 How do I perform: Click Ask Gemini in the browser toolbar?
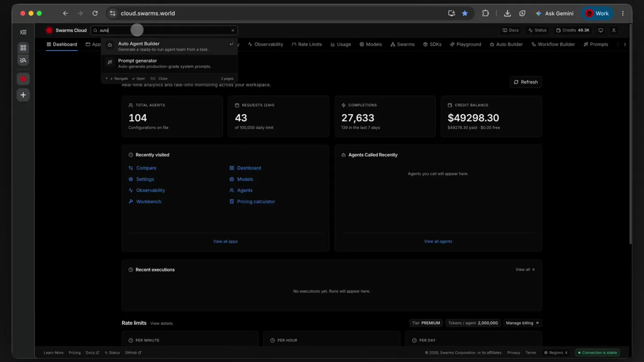point(555,13)
